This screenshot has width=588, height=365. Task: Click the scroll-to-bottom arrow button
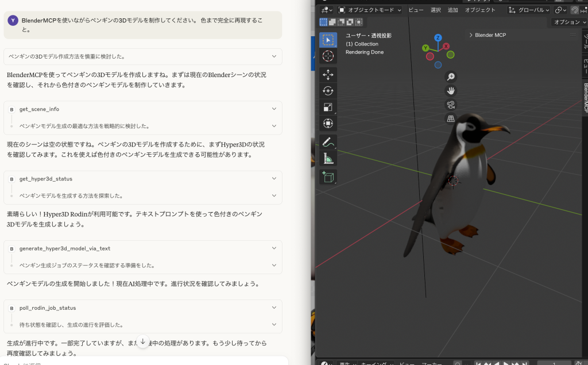click(143, 341)
